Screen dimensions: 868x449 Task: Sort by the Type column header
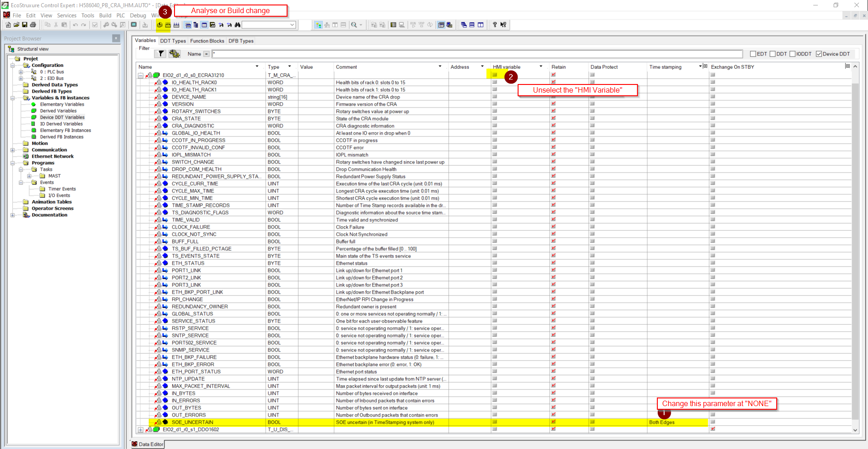274,67
